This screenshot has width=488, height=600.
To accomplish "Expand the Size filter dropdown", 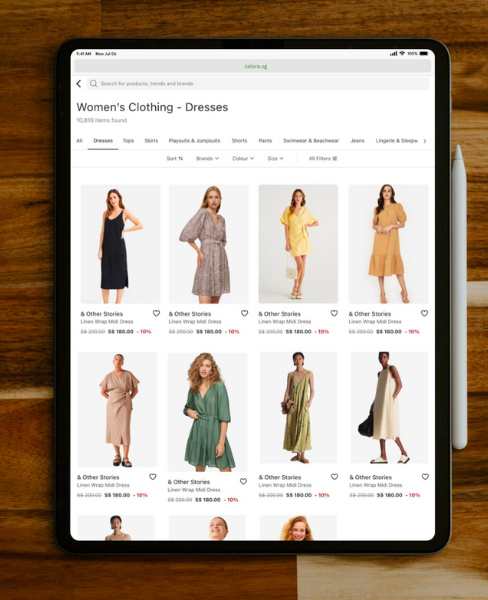I will tap(275, 158).
